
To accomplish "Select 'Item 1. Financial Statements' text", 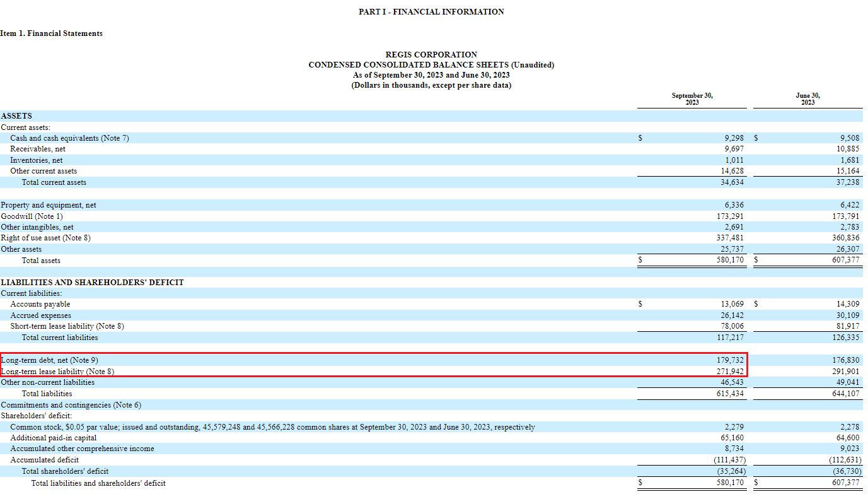I will coord(51,33).
